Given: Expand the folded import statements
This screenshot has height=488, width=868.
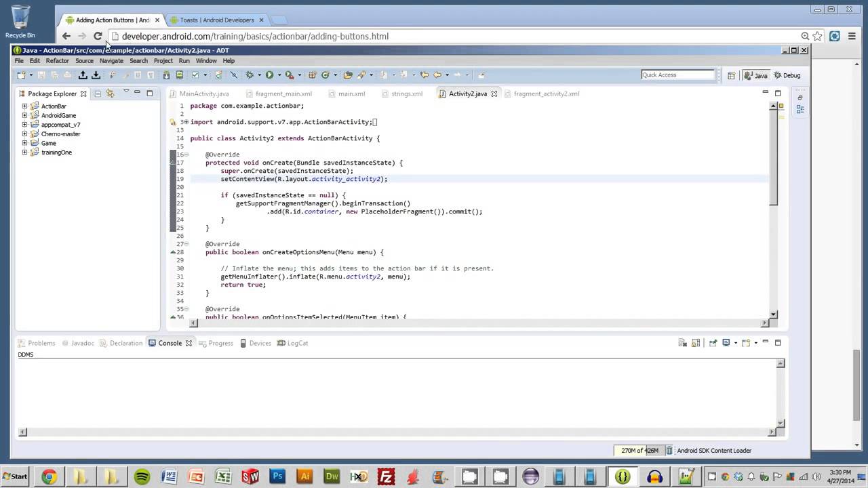Looking at the screenshot, I should coord(186,122).
